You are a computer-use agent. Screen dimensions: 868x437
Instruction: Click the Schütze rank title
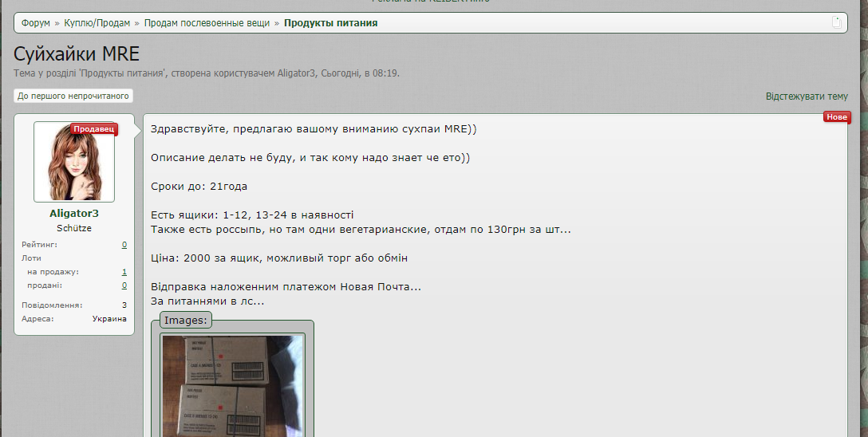click(x=74, y=228)
